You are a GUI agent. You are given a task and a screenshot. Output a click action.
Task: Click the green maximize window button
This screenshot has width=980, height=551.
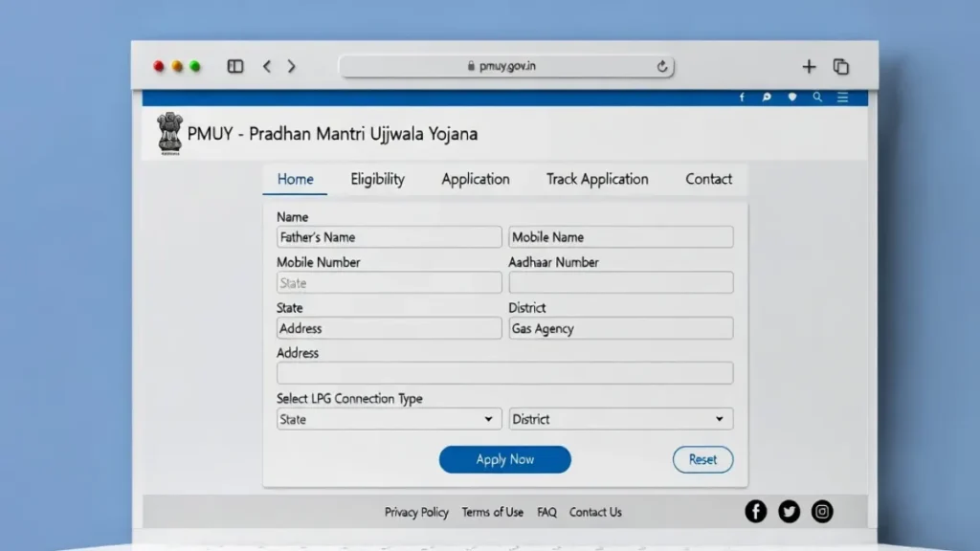point(195,66)
